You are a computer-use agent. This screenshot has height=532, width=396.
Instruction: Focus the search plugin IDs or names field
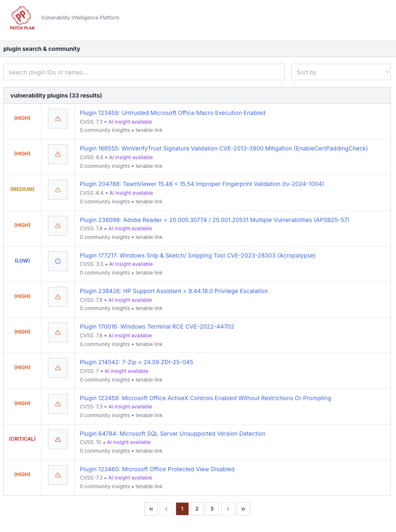pyautogui.click(x=144, y=72)
